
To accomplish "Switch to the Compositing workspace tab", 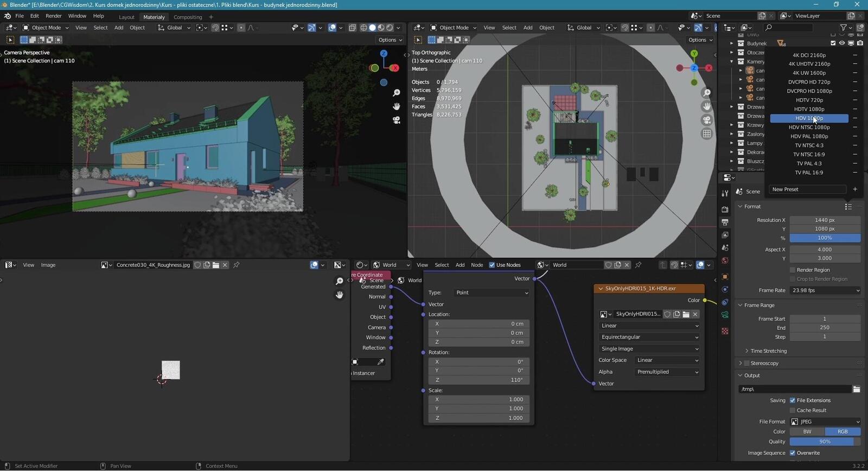I will tap(188, 17).
